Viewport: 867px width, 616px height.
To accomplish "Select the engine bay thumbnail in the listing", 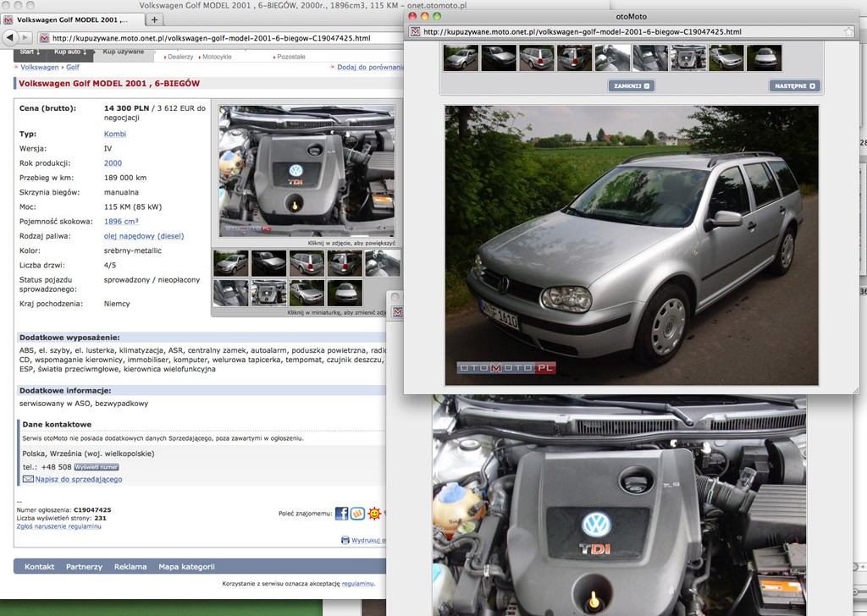I will click(268, 293).
